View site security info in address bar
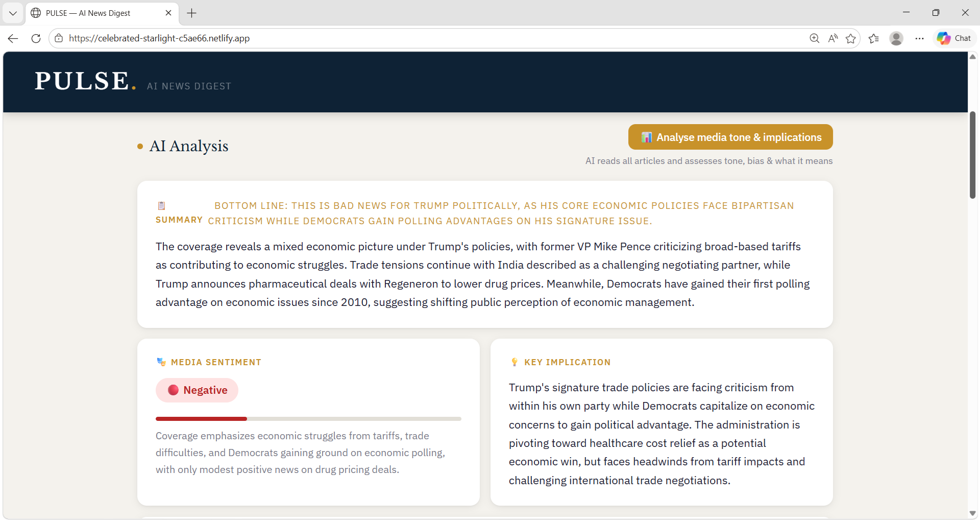980x521 pixels. pos(59,38)
